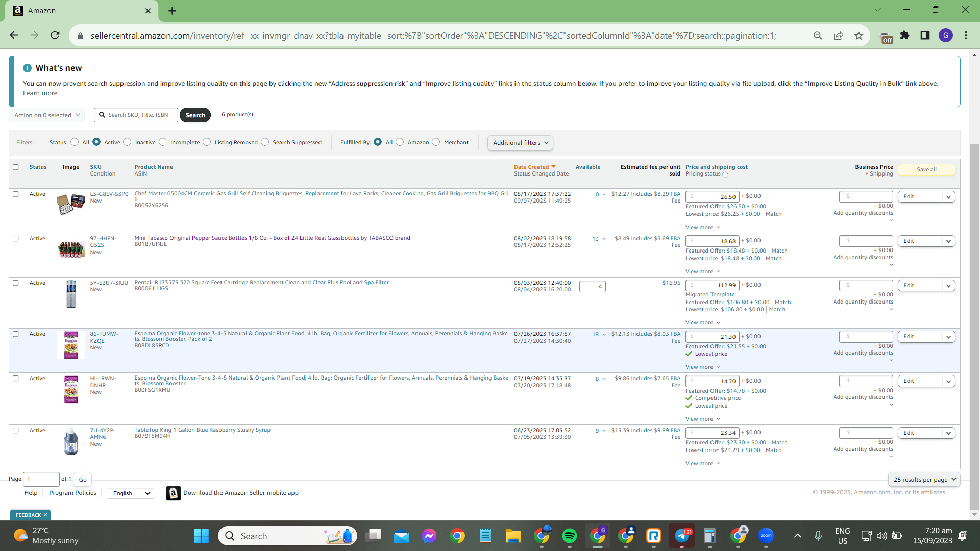This screenshot has width=980, height=551.
Task: Filter Fulfilled By Merchant radio button
Action: pyautogui.click(x=436, y=142)
